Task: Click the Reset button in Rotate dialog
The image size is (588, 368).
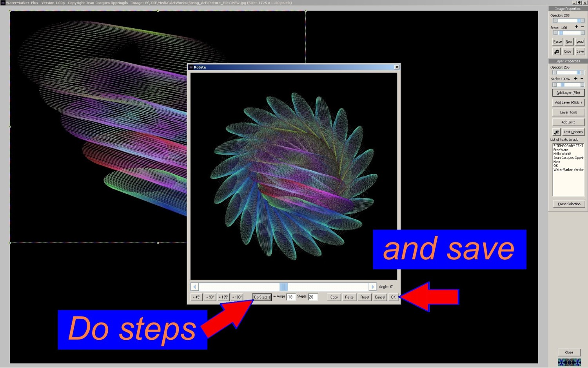Action: [x=365, y=297]
